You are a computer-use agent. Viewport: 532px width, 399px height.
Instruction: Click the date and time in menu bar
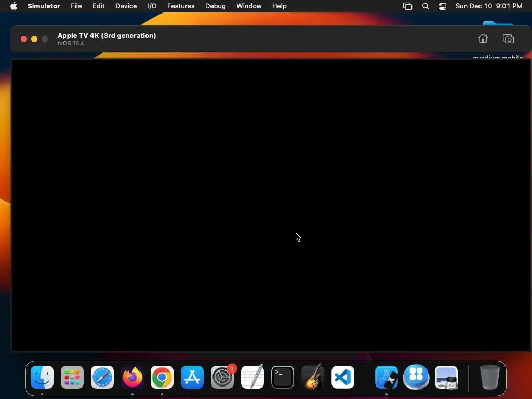(488, 6)
